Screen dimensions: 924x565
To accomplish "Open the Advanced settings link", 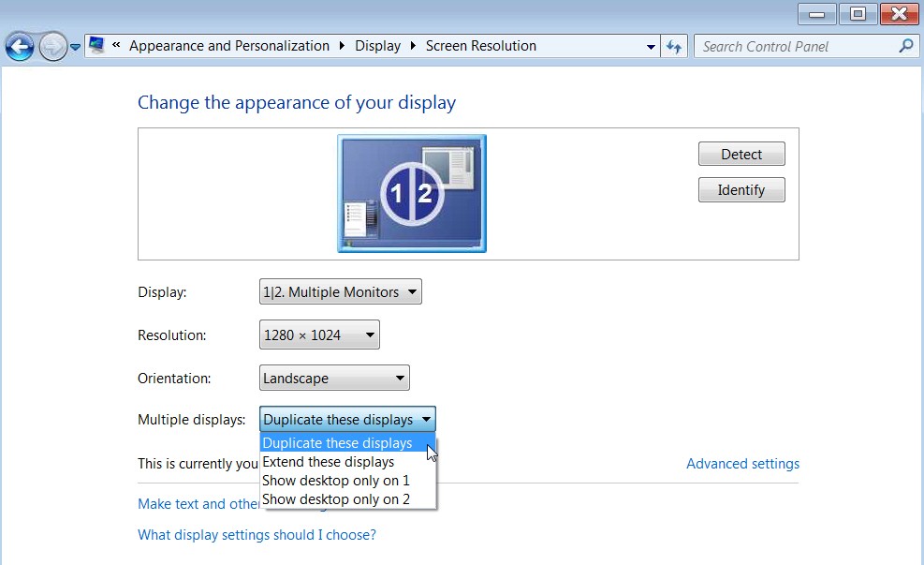I will 742,464.
